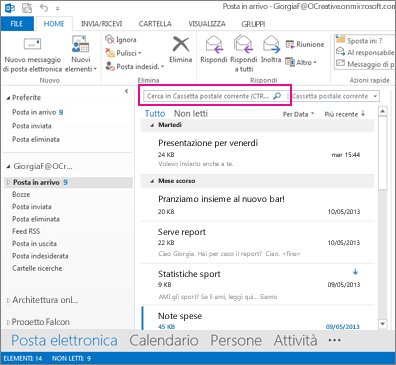Screen dimensions: 396x365
Task: Click the Ignora icon
Action: coord(110,39)
